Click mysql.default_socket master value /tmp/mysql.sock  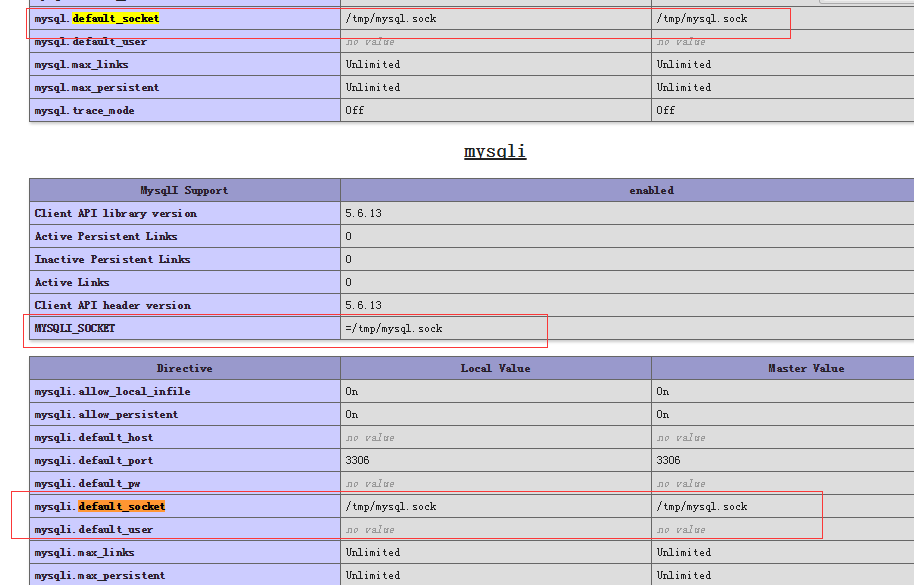click(x=702, y=19)
